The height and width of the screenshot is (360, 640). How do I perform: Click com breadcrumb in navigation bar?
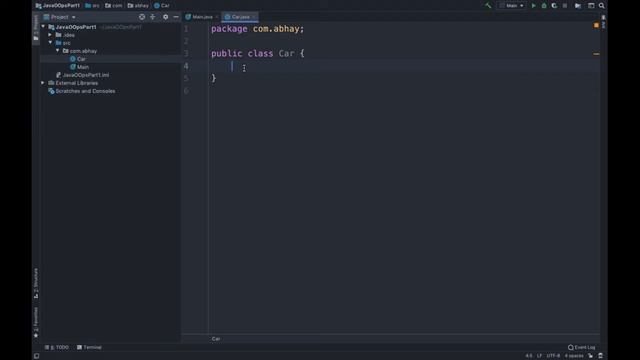(x=113, y=6)
